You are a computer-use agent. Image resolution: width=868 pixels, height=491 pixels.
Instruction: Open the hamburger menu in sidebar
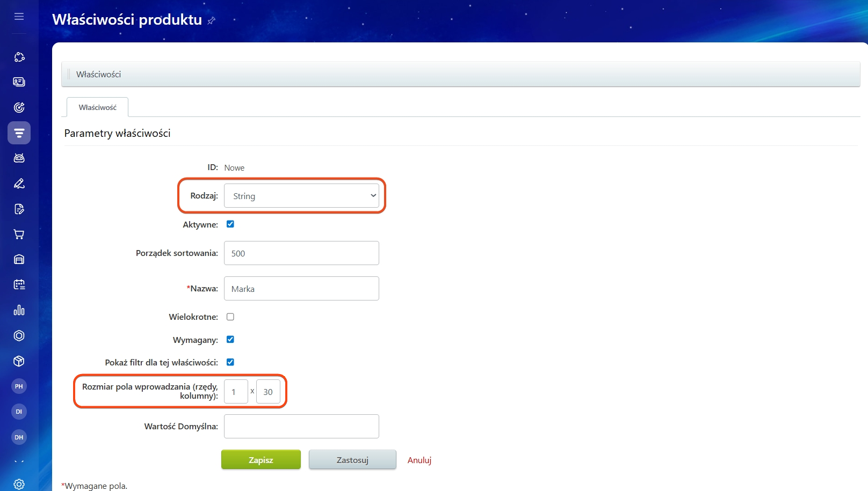pyautogui.click(x=19, y=17)
